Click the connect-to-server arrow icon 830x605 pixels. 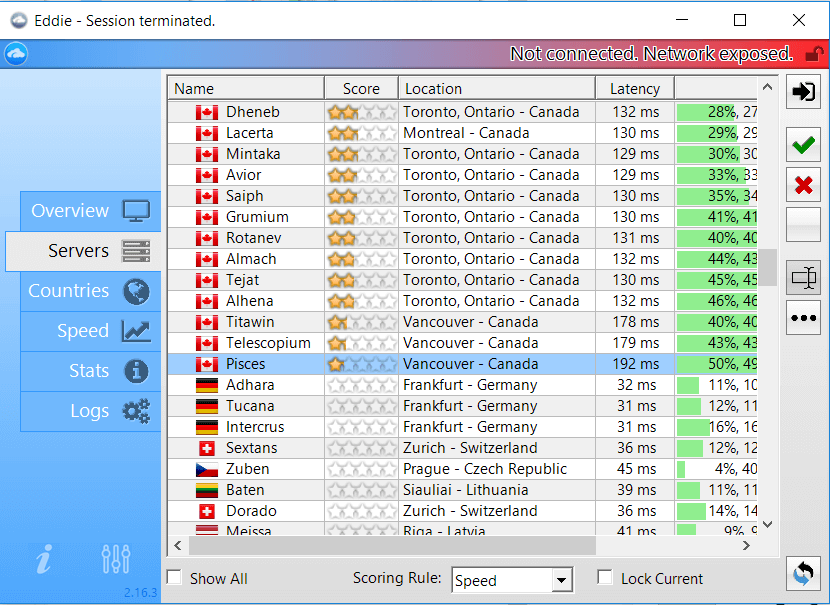point(804,92)
